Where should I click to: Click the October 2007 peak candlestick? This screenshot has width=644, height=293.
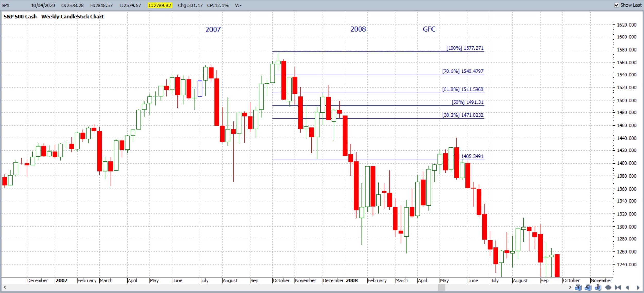pyautogui.click(x=278, y=61)
